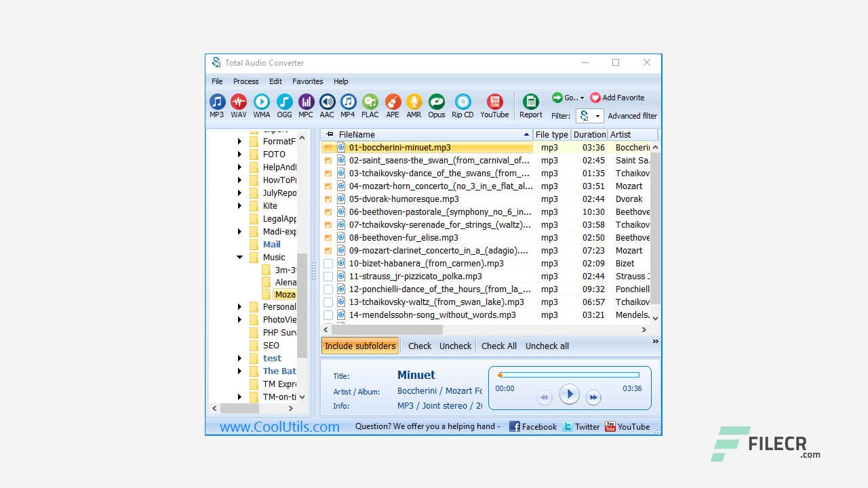Select the WAV output format icon
This screenshot has width=868, height=488.
[x=238, y=102]
